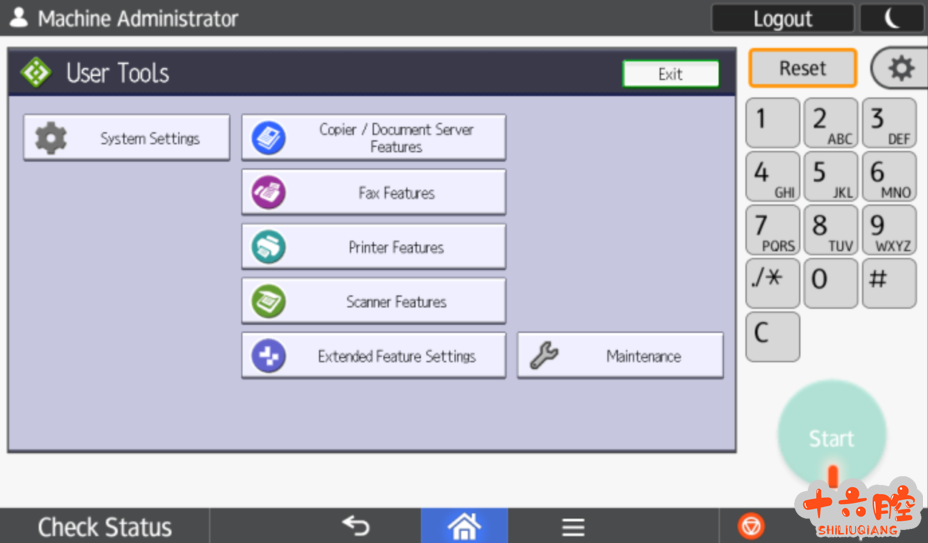This screenshot has width=928, height=543.
Task: Open Scanner Features
Action: click(373, 301)
